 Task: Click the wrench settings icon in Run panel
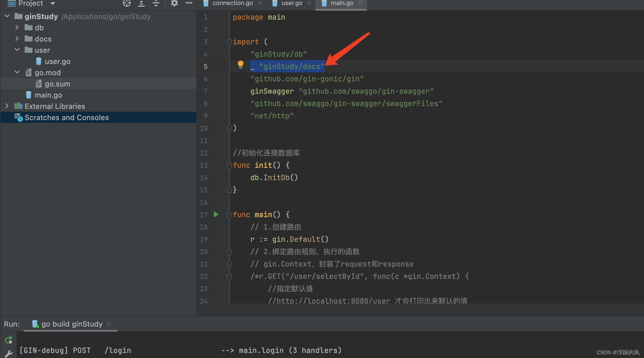tap(9, 354)
